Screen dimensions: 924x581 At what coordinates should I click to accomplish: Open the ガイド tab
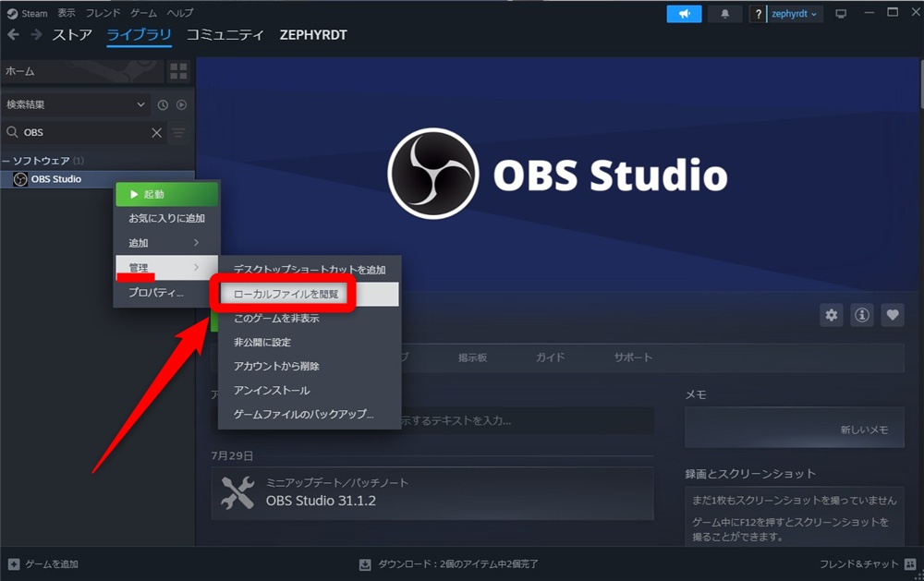coord(550,357)
